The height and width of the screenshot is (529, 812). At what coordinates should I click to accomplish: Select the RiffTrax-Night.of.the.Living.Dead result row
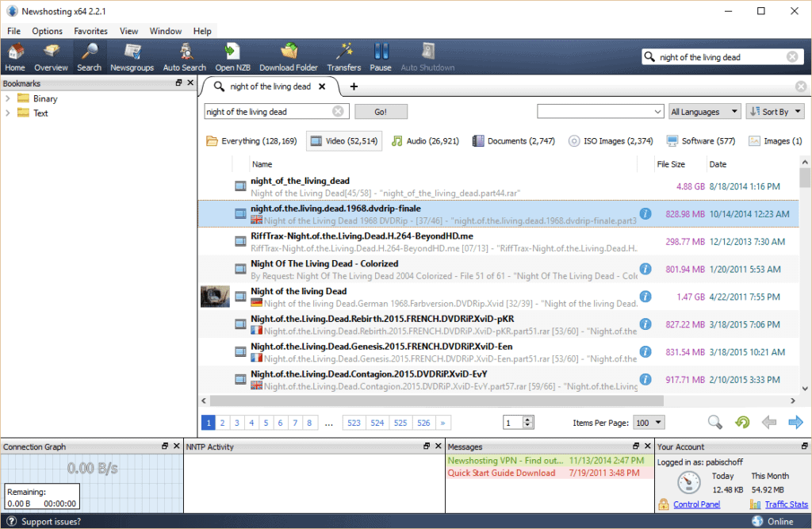498,241
